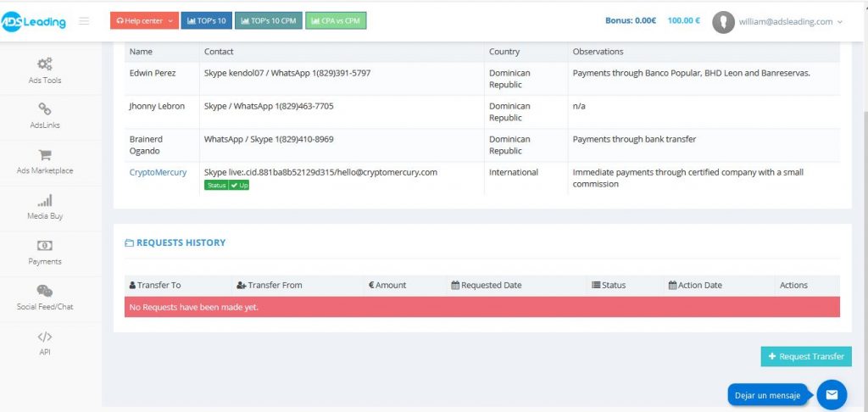Open the TOP's 10 report
This screenshot has height=412, width=868.
tap(207, 21)
